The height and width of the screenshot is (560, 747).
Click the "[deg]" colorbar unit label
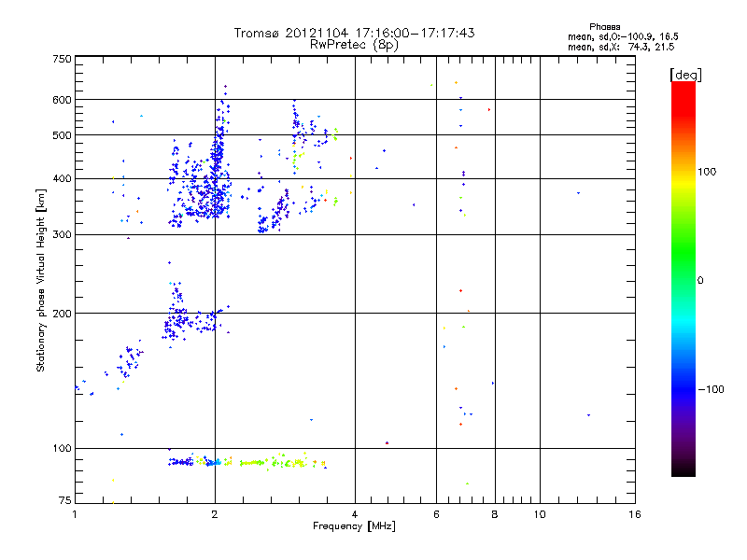pyautogui.click(x=685, y=75)
